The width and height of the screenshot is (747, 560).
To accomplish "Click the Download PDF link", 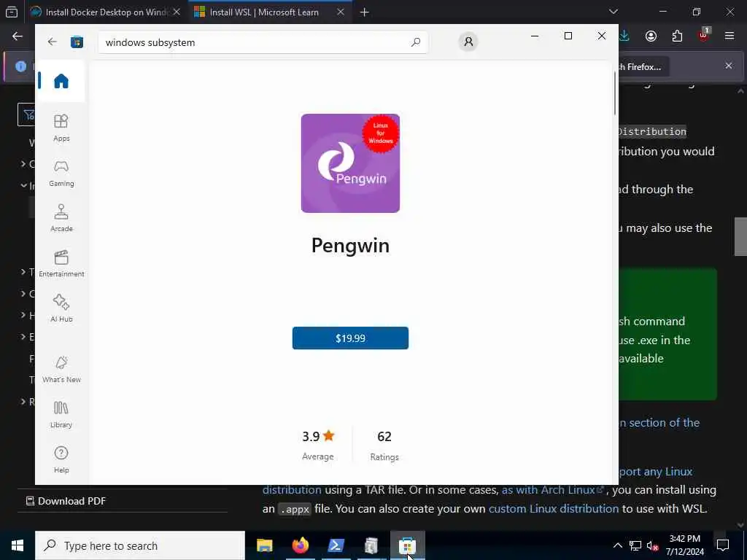I will (x=66, y=501).
